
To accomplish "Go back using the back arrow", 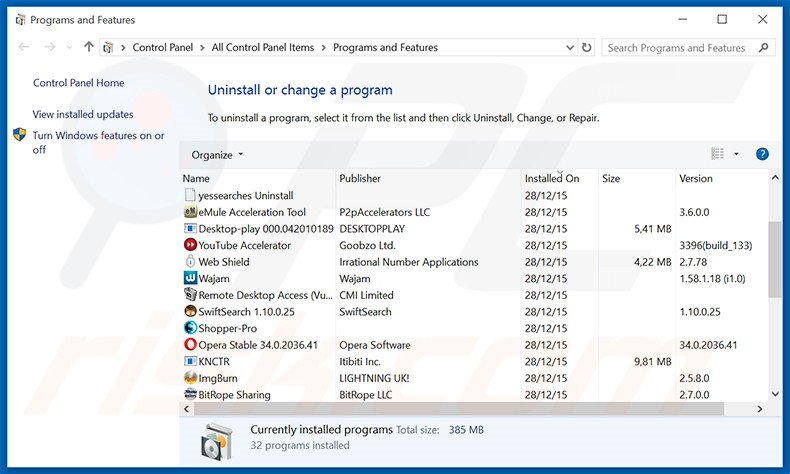I will (x=24, y=47).
